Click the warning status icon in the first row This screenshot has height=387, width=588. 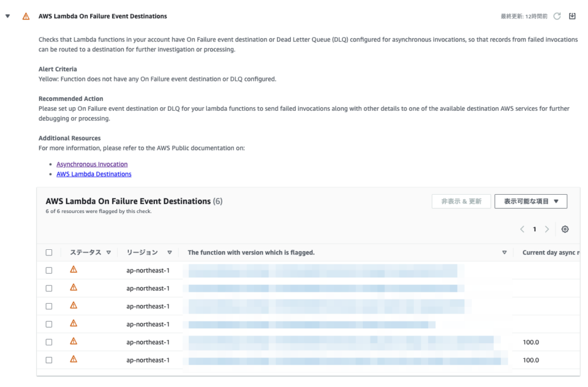73,269
